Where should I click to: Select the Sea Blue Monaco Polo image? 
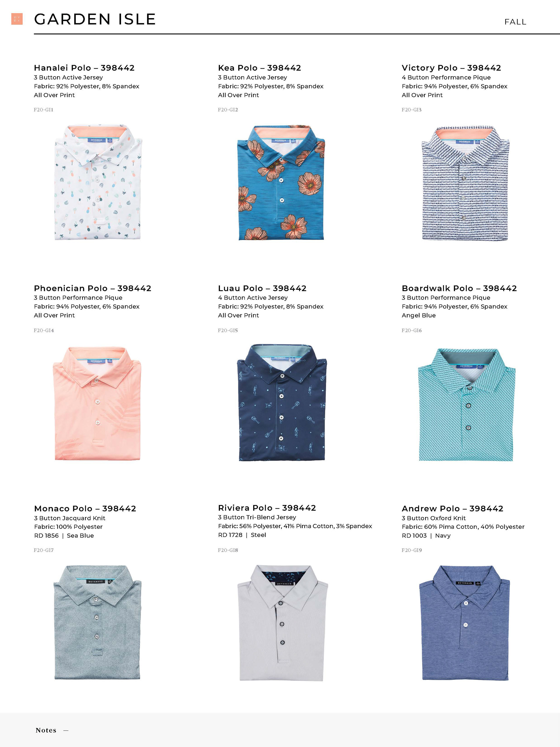(97, 623)
